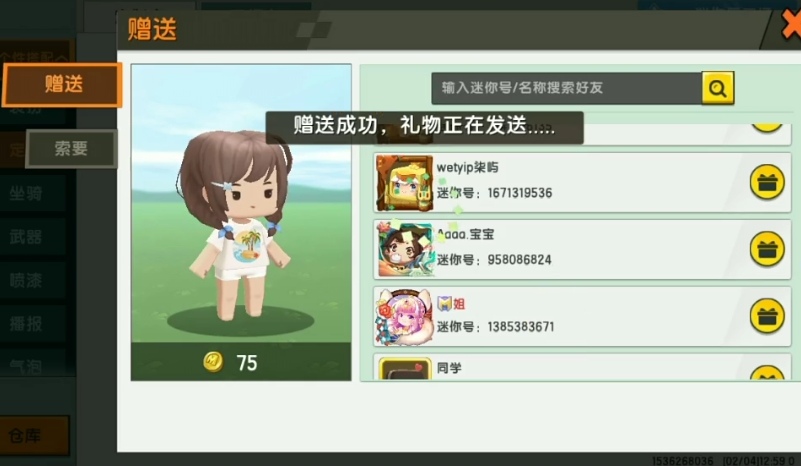801x466 pixels.
Task: Click the pink-haired avatar of 姐
Action: pyautogui.click(x=404, y=317)
